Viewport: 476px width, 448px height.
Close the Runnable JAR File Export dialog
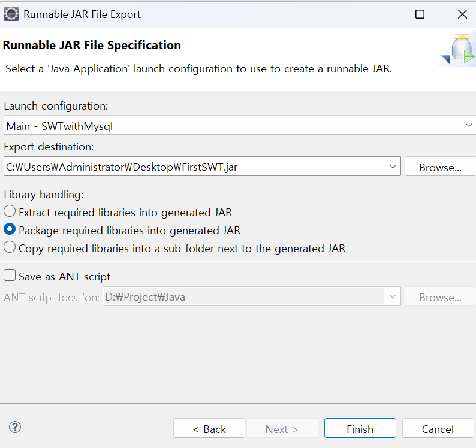(x=462, y=14)
